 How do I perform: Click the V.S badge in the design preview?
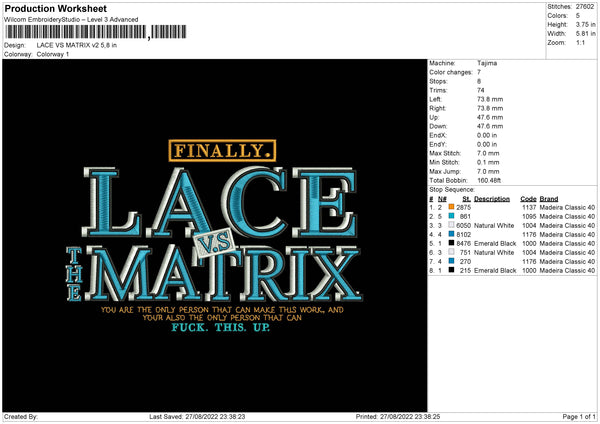click(x=214, y=243)
